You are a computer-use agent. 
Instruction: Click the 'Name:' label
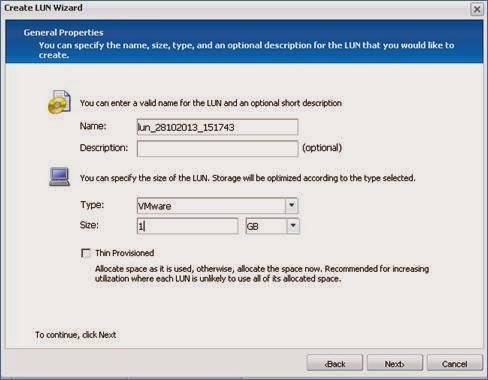(x=93, y=126)
